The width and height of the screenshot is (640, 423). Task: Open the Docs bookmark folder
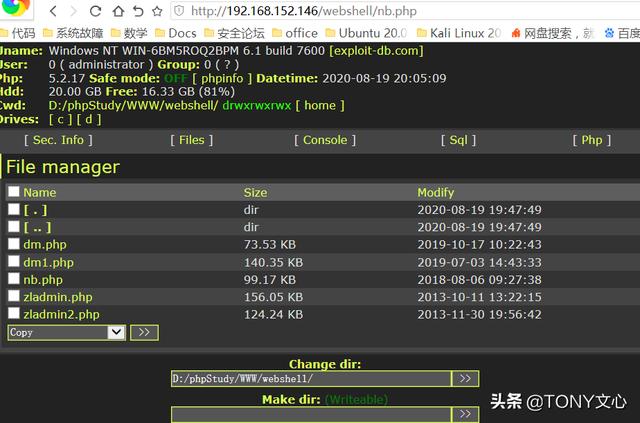click(x=176, y=33)
